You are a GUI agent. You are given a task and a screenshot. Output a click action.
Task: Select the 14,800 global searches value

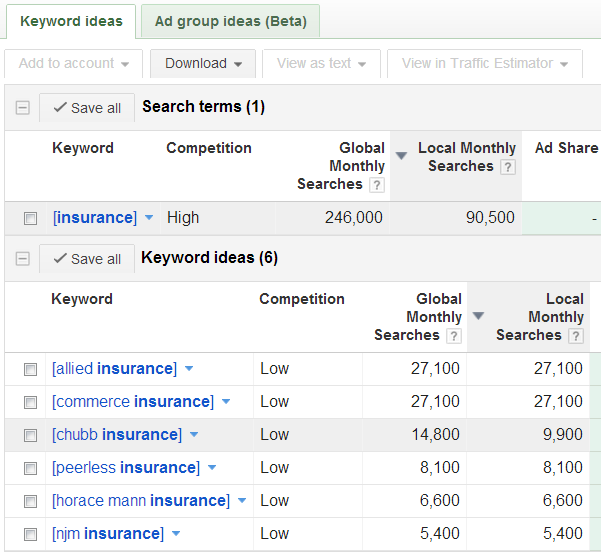pos(435,435)
